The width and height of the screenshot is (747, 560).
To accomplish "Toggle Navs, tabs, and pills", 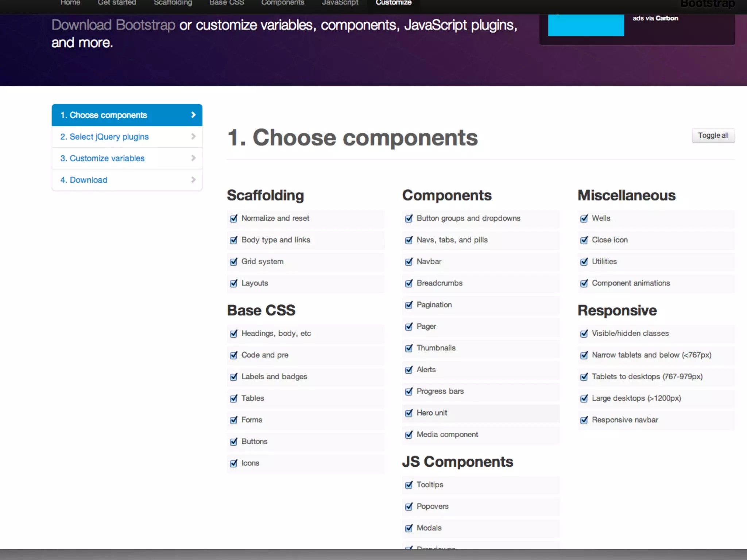I will pos(409,240).
